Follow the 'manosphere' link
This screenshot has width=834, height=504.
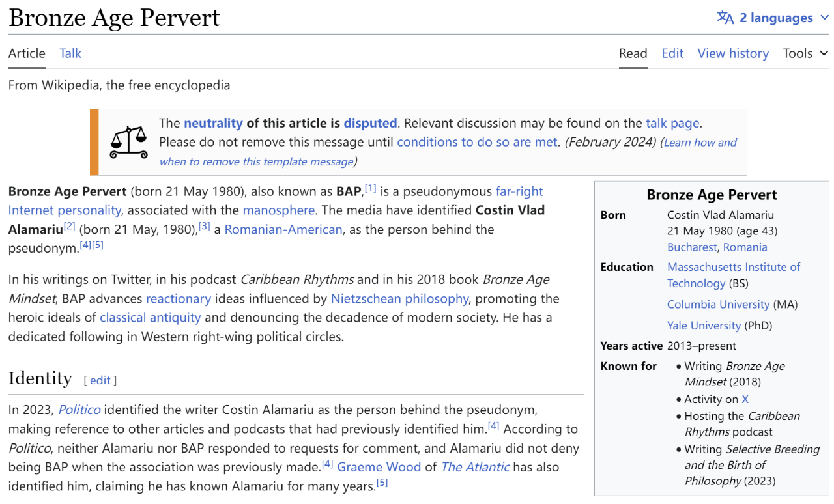click(279, 210)
